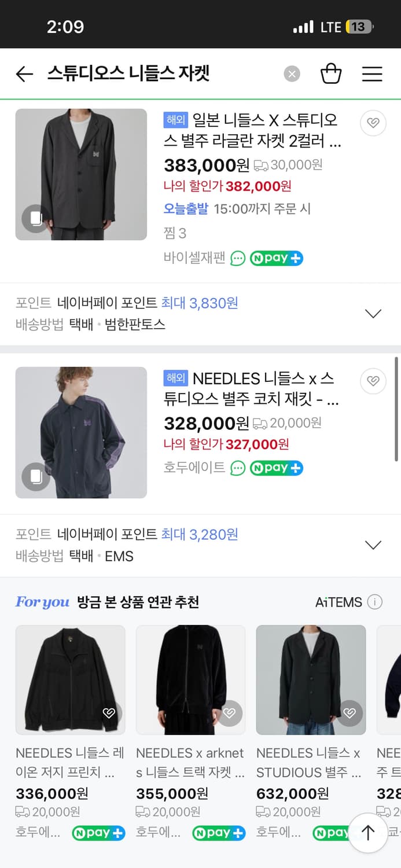Open Npay payment for the 코치 재킷 listing
The image size is (401, 868).
(277, 468)
